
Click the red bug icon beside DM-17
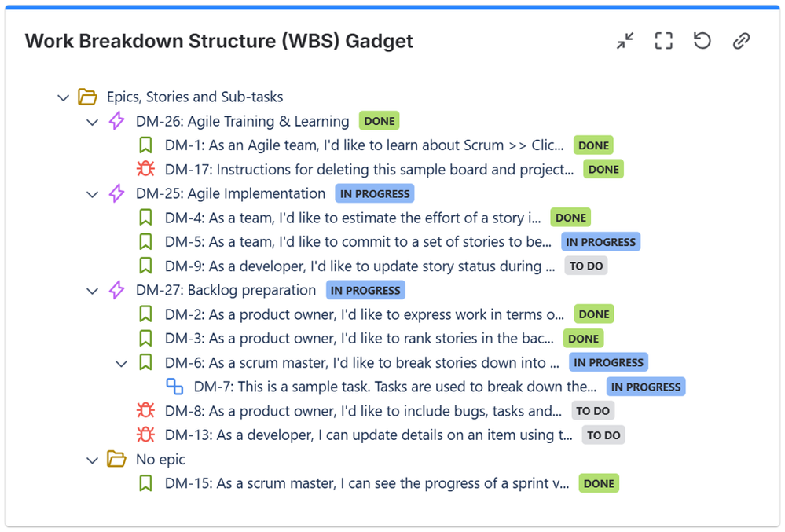pyautogui.click(x=145, y=169)
